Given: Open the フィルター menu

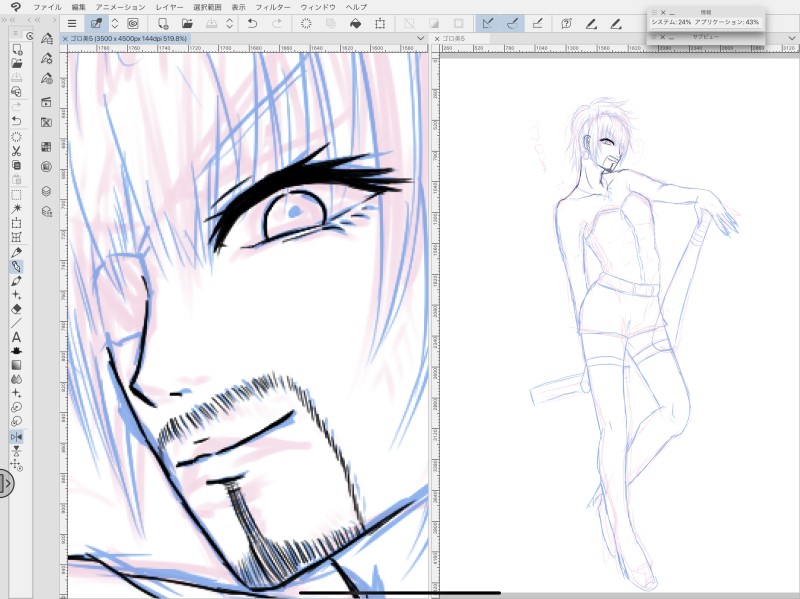Looking at the screenshot, I should [273, 7].
